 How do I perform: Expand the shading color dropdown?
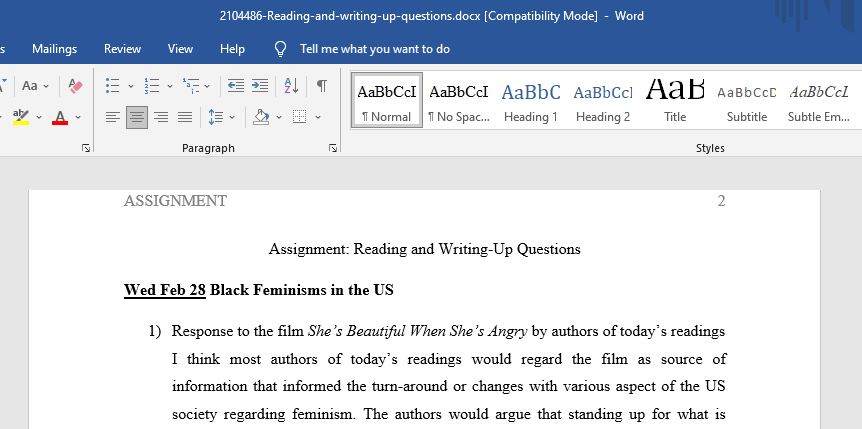tap(279, 117)
